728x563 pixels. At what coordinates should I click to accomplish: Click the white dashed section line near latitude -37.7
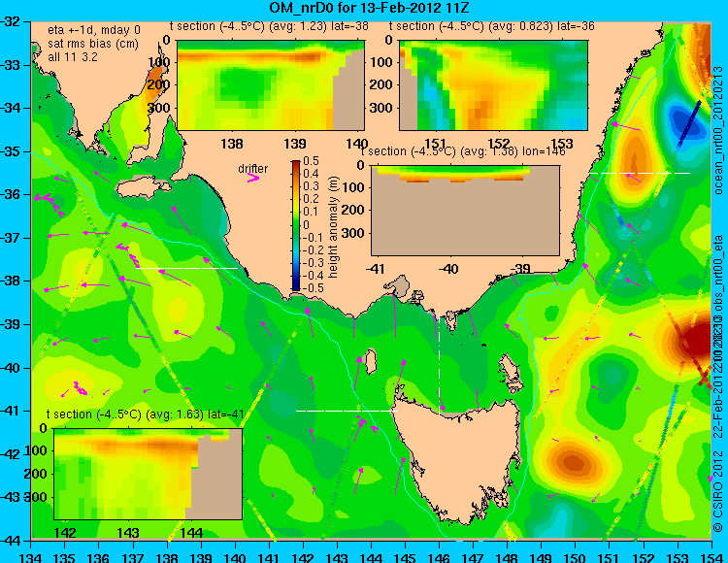pyautogui.click(x=186, y=268)
